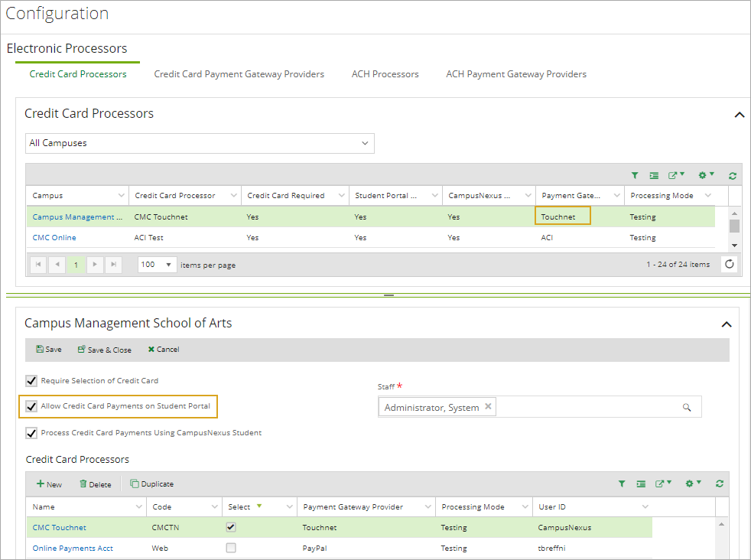Screen dimensions: 751x560
Task: Refresh the Credit Card Processors grid
Action: 732,175
